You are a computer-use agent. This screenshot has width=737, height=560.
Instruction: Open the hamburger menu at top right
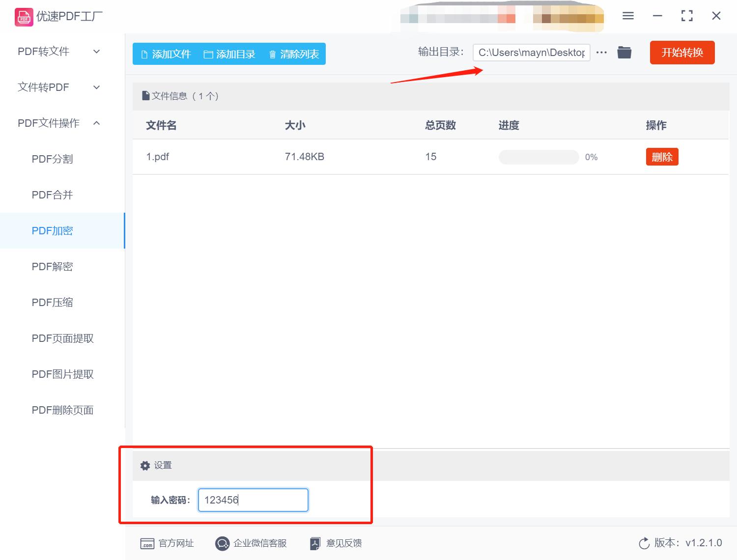coord(627,16)
